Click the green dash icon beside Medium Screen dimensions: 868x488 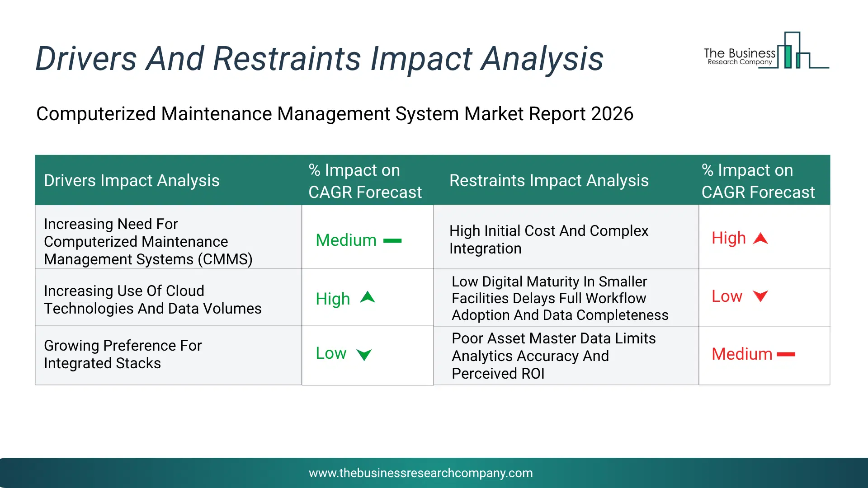392,241
